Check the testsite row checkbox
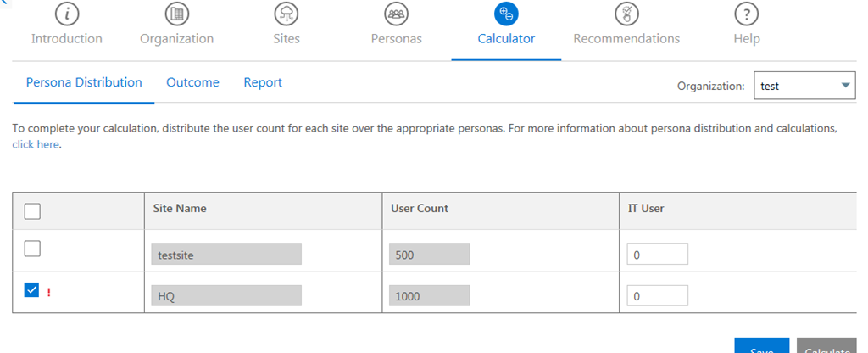Viewport: 868px width, 353px height. coord(30,249)
